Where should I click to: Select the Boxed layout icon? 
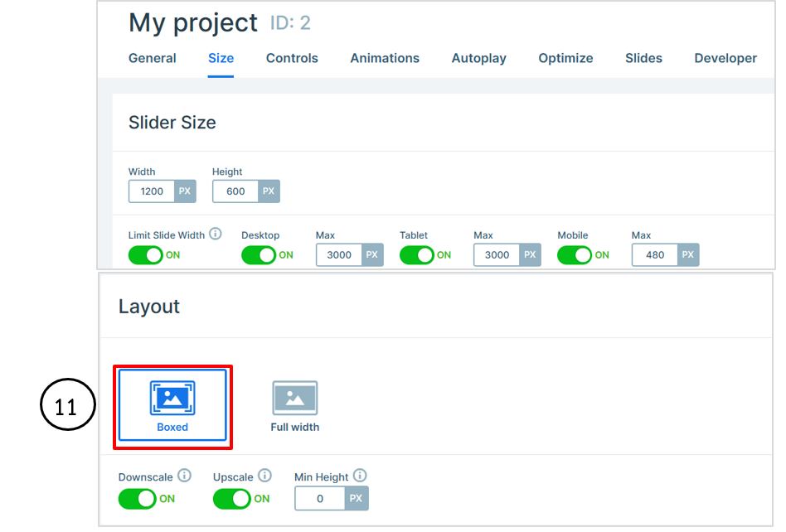(172, 398)
